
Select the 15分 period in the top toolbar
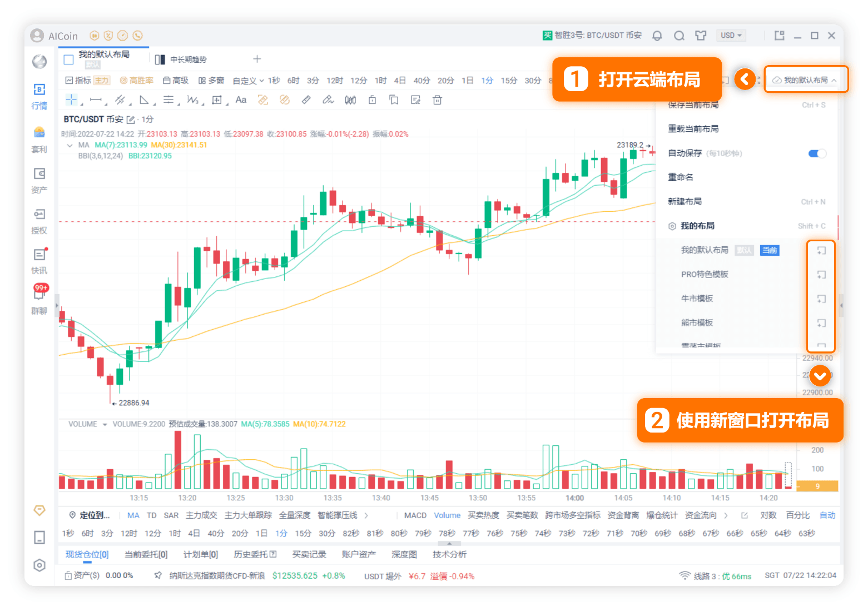[509, 81]
